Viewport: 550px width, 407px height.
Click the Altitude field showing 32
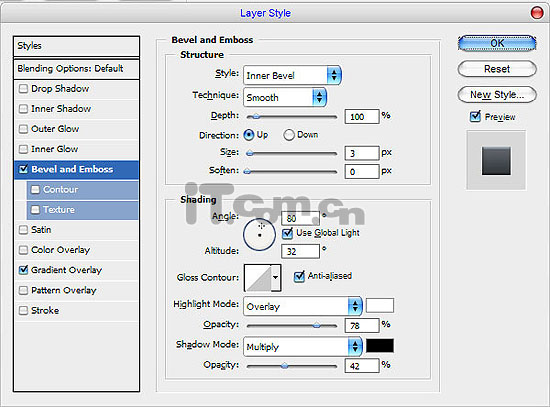coord(300,251)
